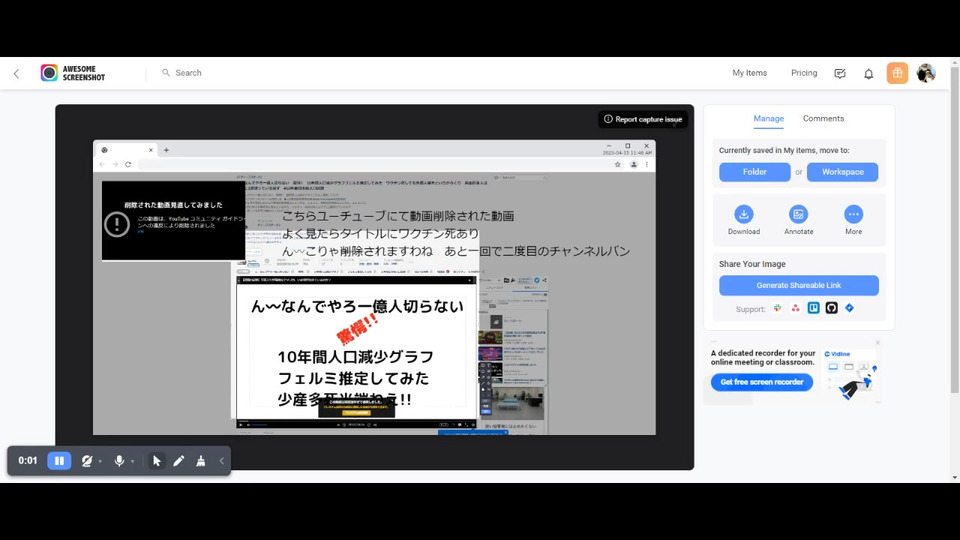Close the Vidline ad banner
Viewport: 960px width, 540px height.
[x=877, y=343]
